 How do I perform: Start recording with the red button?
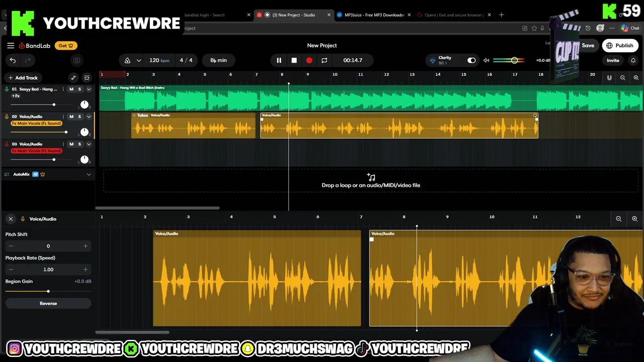(309, 60)
